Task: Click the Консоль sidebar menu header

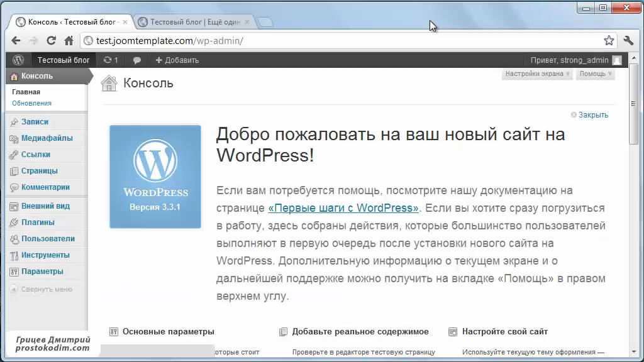Action: [49, 76]
